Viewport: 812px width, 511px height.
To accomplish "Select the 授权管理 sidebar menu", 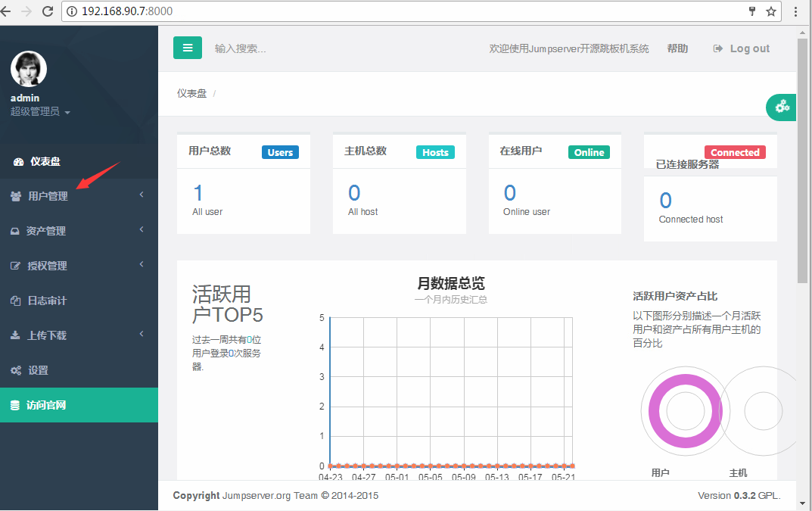I will point(47,266).
